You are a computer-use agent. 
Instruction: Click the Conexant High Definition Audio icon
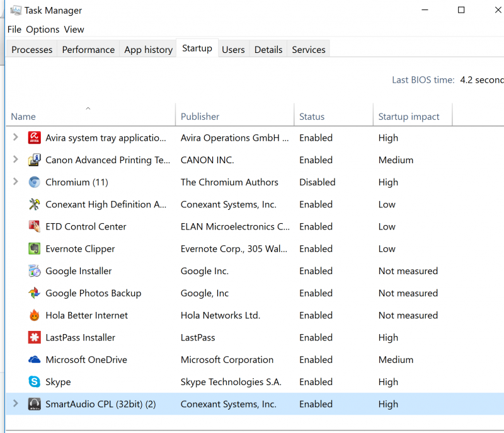pos(35,204)
